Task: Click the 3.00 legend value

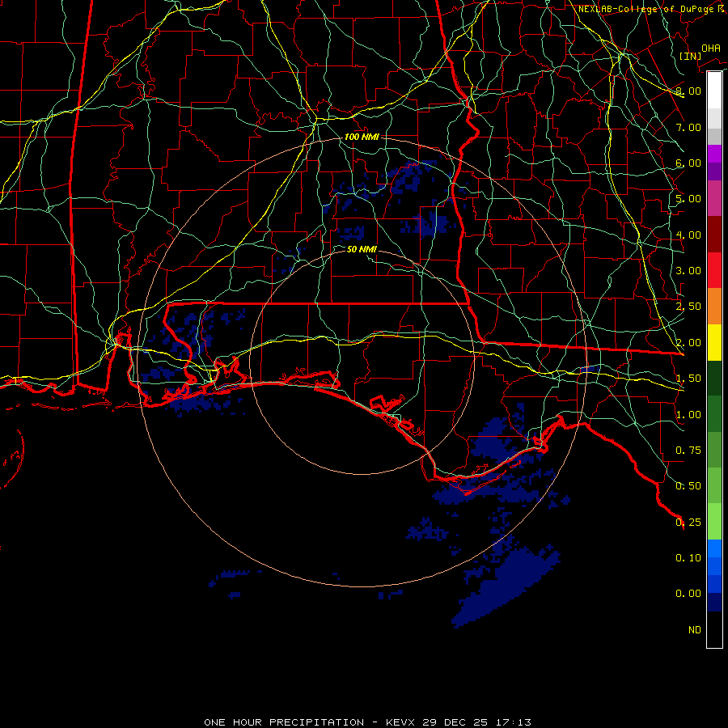Action: (688, 271)
